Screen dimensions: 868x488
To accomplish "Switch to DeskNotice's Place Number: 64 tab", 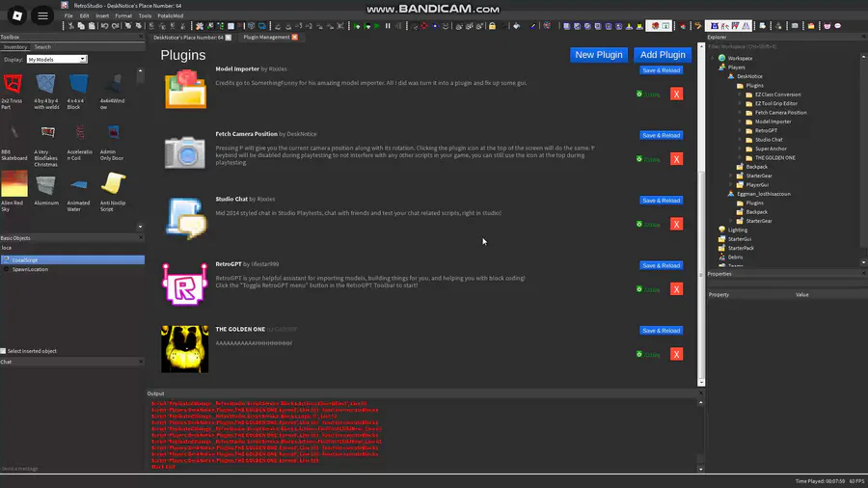I will 189,37.
